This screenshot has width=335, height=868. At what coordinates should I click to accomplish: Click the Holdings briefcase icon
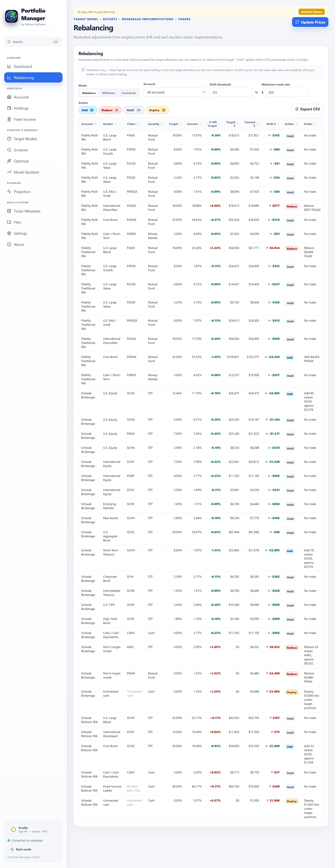pos(9,108)
